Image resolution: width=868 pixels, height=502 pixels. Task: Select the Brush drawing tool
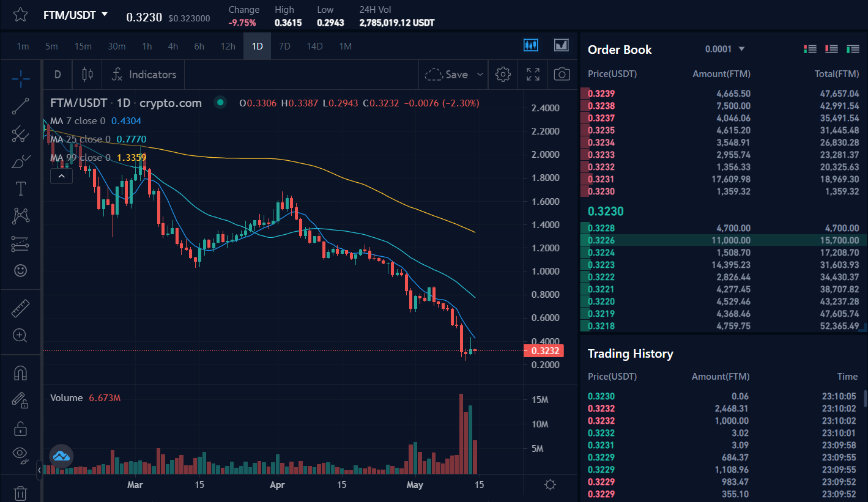[x=20, y=161]
